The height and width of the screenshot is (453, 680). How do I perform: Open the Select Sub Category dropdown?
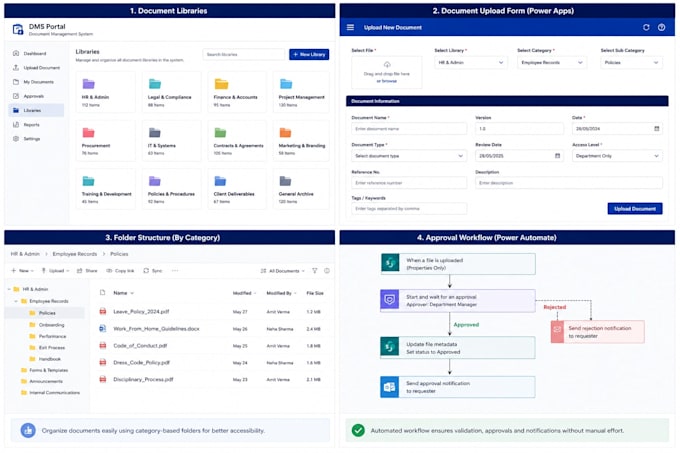(631, 63)
